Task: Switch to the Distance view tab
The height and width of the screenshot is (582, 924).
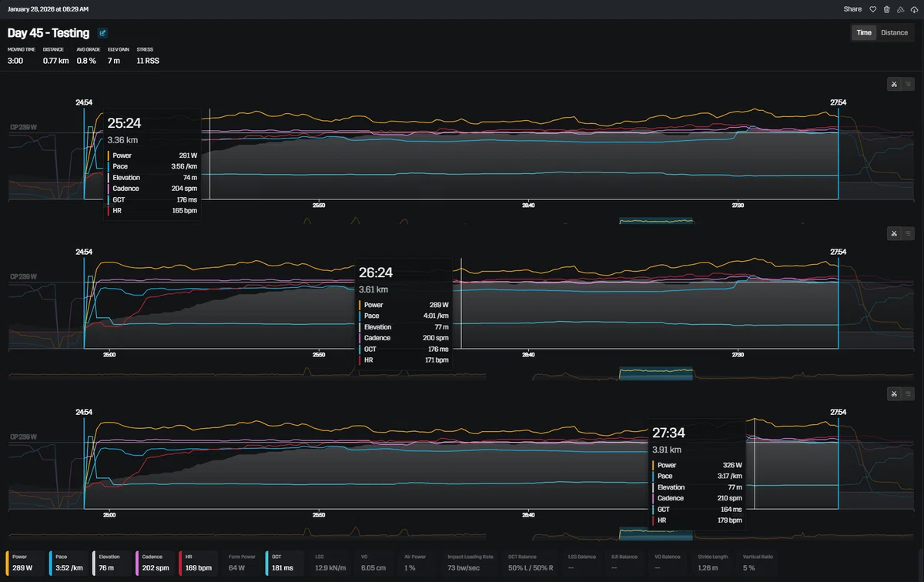Action: pyautogui.click(x=894, y=32)
